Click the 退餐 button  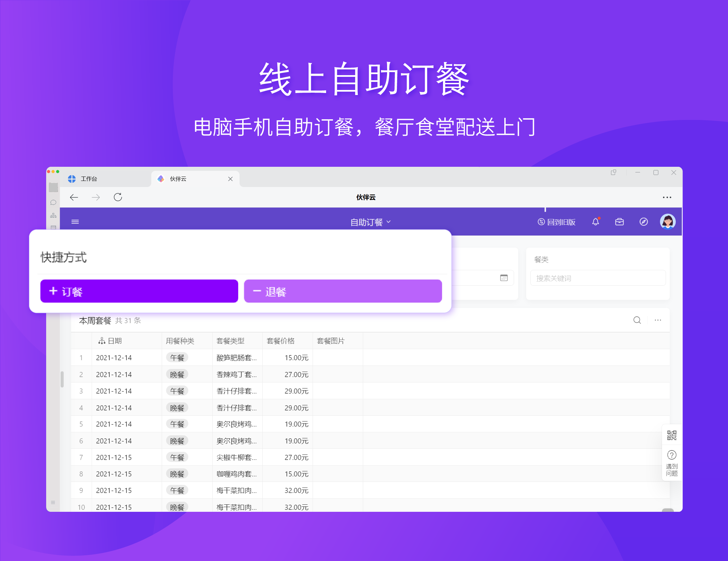343,291
